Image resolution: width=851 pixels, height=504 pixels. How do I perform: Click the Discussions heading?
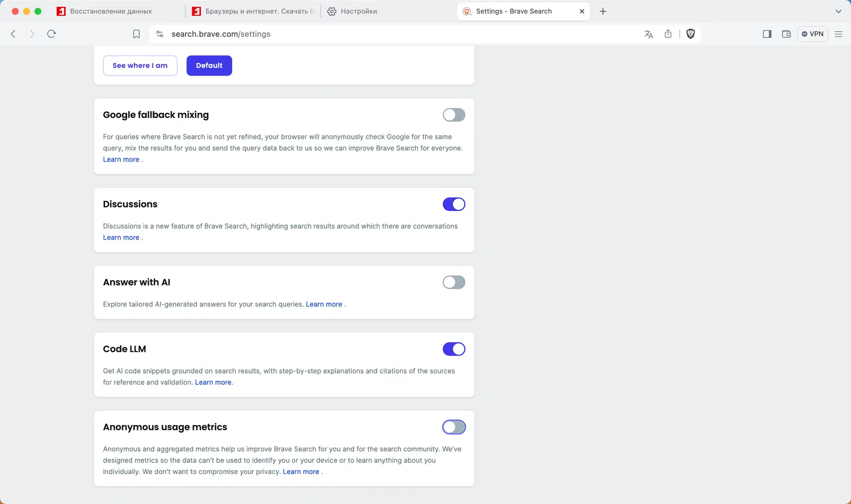(130, 204)
